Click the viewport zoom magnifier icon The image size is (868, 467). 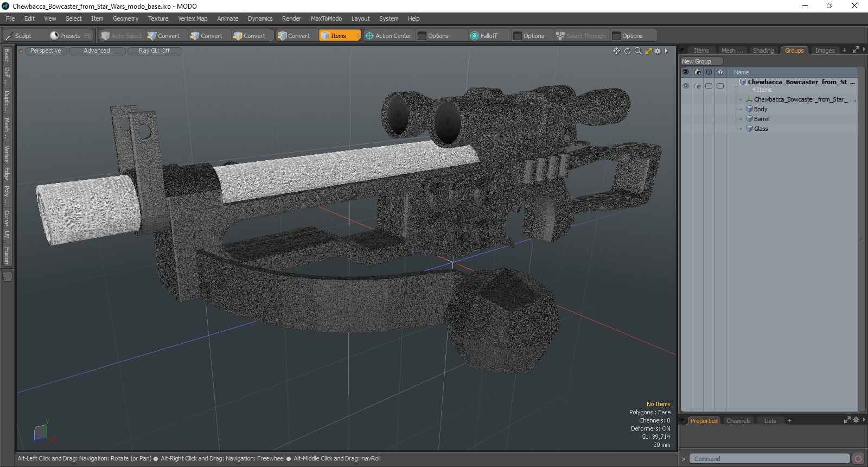[638, 51]
